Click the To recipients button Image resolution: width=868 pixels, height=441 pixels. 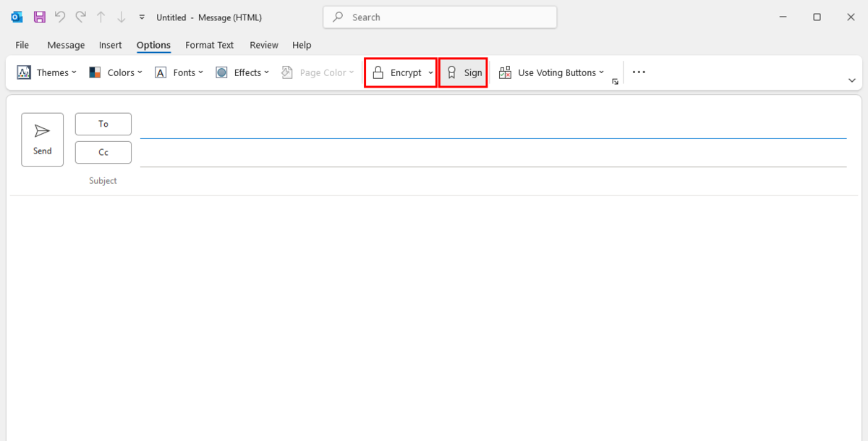(x=103, y=124)
